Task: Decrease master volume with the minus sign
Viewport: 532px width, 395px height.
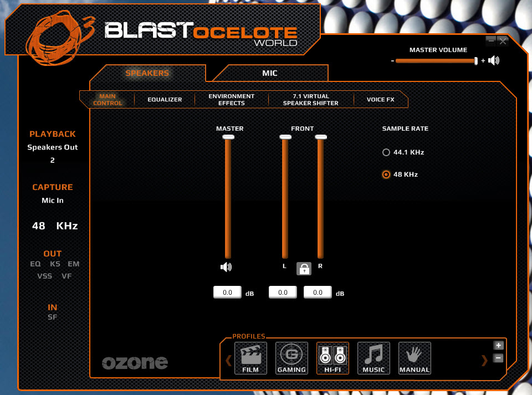Action: click(392, 61)
